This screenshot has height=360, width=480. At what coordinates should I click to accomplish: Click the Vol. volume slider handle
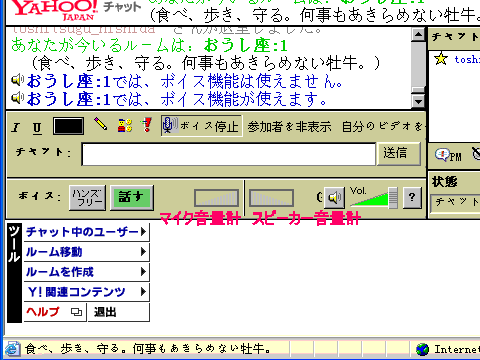click(393, 198)
